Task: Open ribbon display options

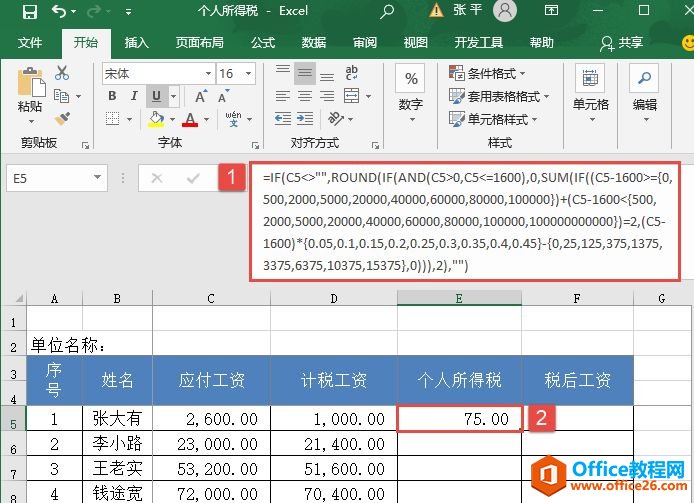Action: pyautogui.click(x=551, y=10)
